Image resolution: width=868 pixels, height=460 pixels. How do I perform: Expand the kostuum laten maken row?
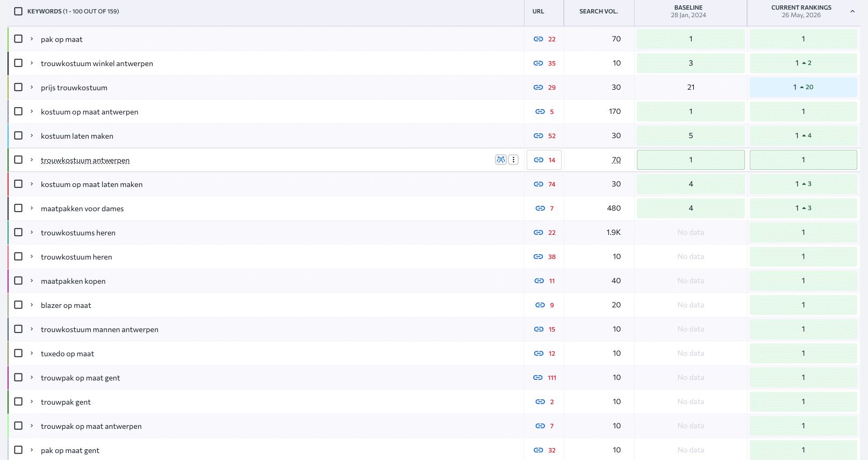click(32, 135)
